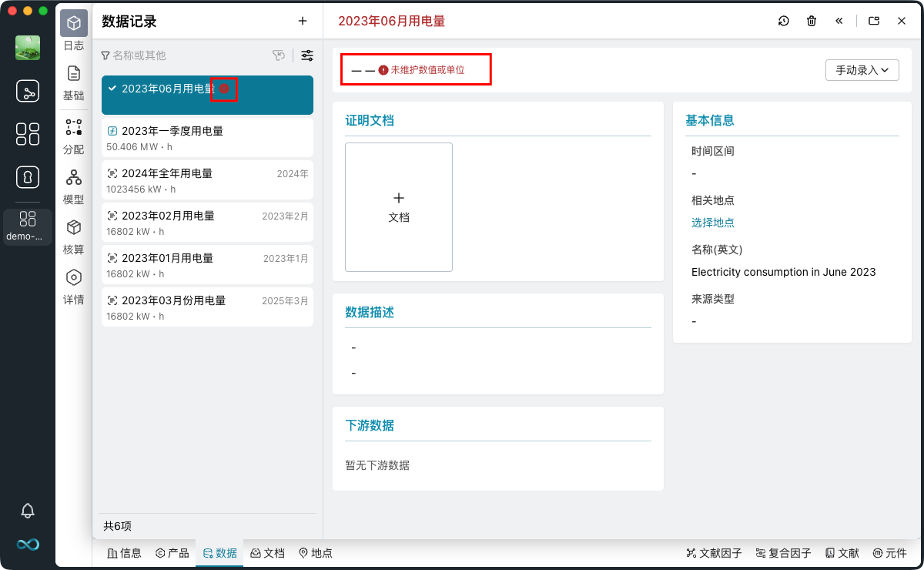
Task: Click the history icon in header
Action: [x=783, y=21]
